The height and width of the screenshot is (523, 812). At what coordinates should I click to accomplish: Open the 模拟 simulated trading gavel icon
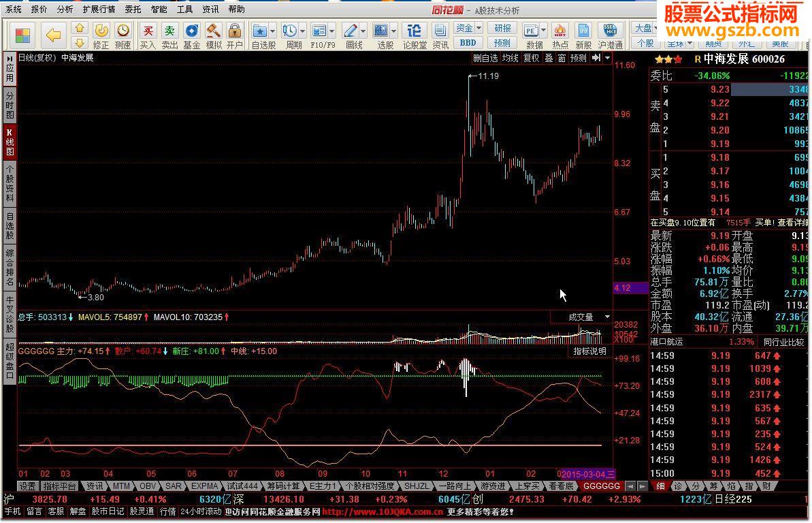click(213, 36)
